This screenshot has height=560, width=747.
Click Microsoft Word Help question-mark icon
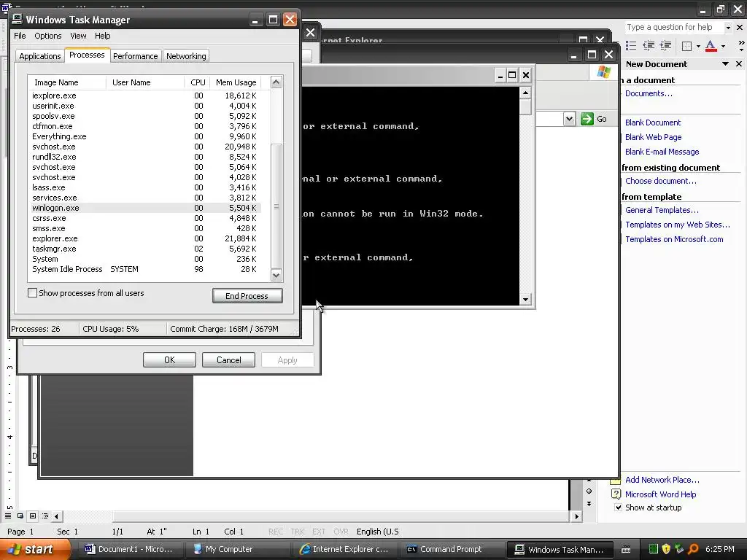(616, 494)
